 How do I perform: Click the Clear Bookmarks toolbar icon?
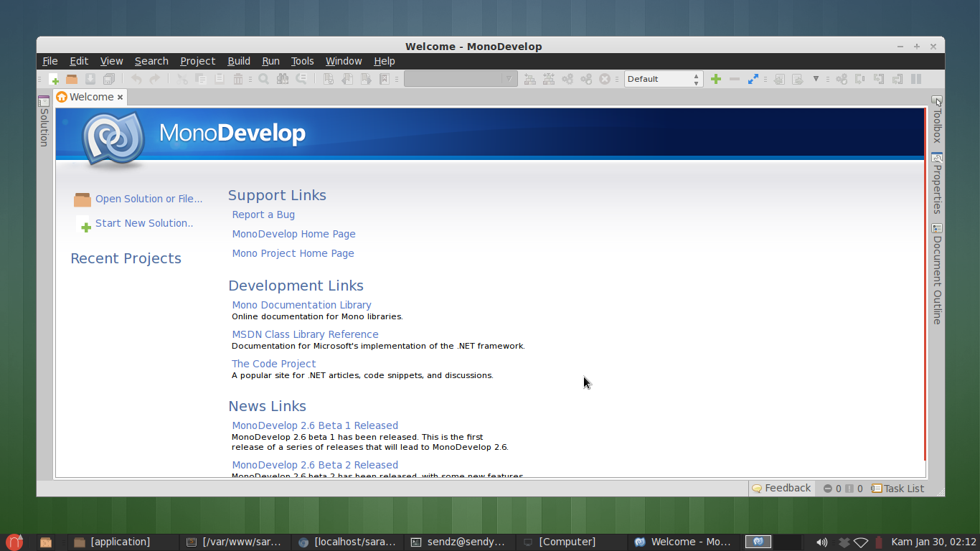point(385,79)
